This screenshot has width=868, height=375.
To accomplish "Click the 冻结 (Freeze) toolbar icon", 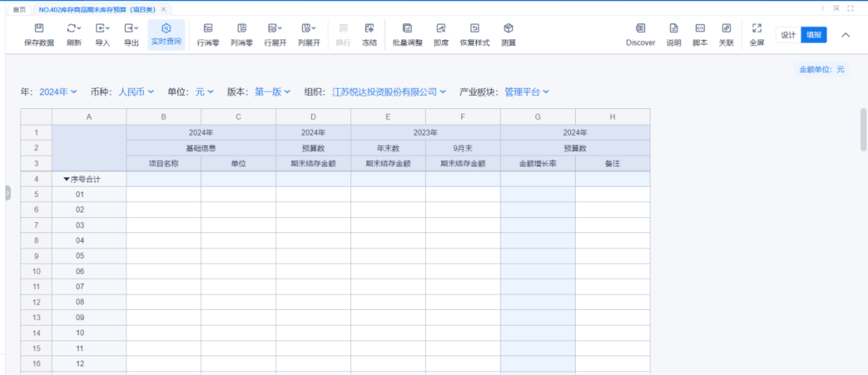I will point(369,35).
